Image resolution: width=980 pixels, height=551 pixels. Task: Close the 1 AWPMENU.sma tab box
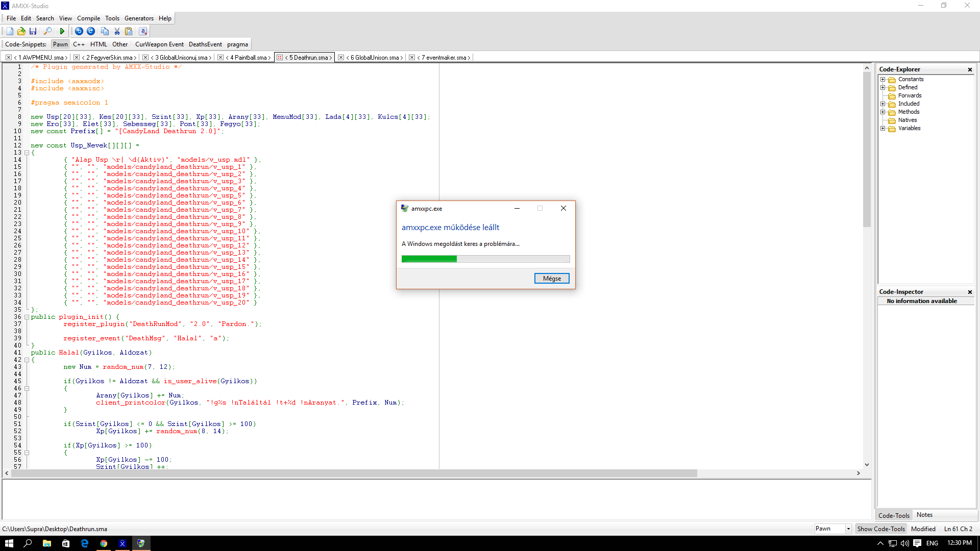9,58
